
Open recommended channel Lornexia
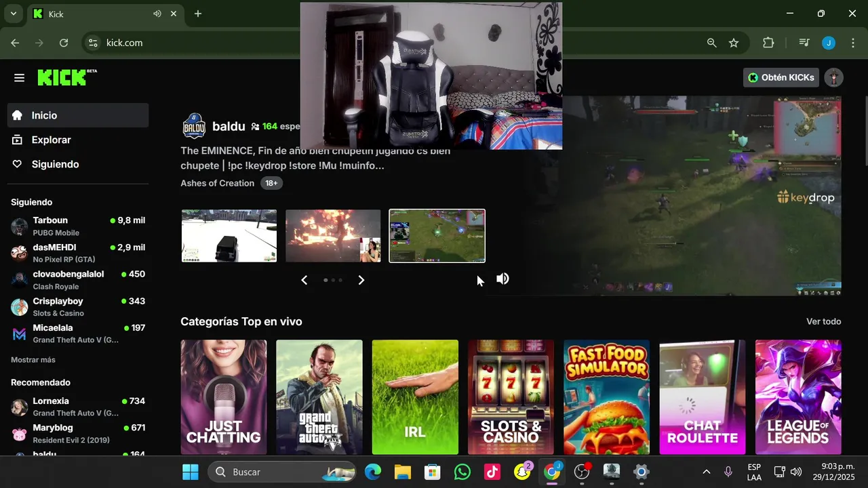[78, 407]
